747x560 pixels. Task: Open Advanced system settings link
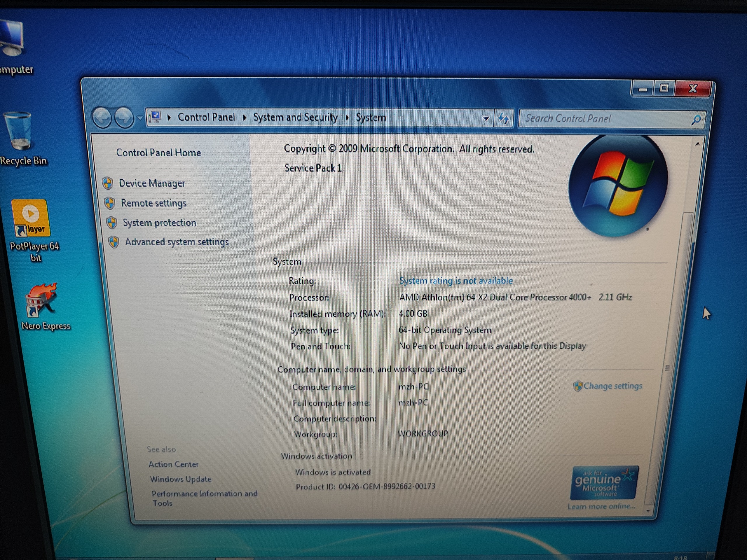pos(177,242)
